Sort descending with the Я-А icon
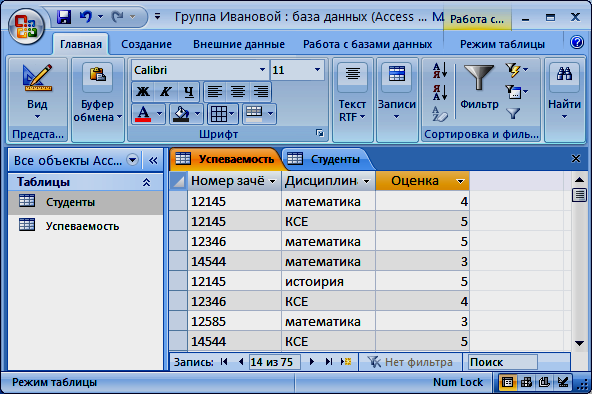Screen dimensions: 592x394 (440, 92)
